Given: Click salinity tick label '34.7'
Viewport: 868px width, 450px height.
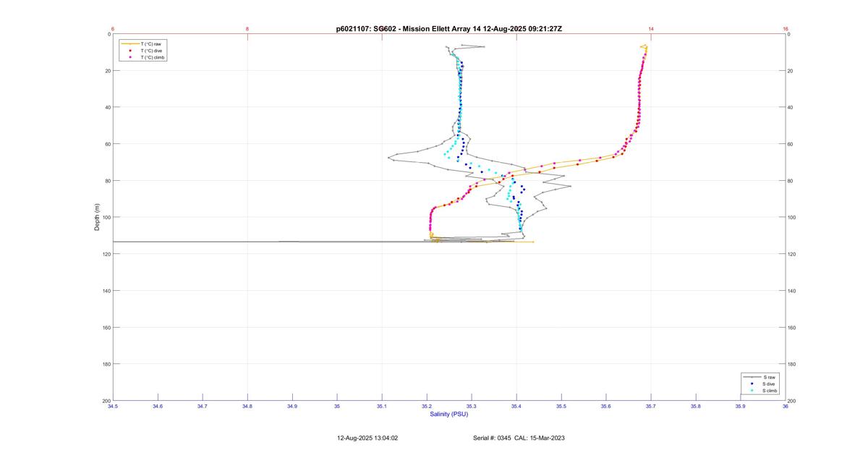Looking at the screenshot, I should 203,407.
